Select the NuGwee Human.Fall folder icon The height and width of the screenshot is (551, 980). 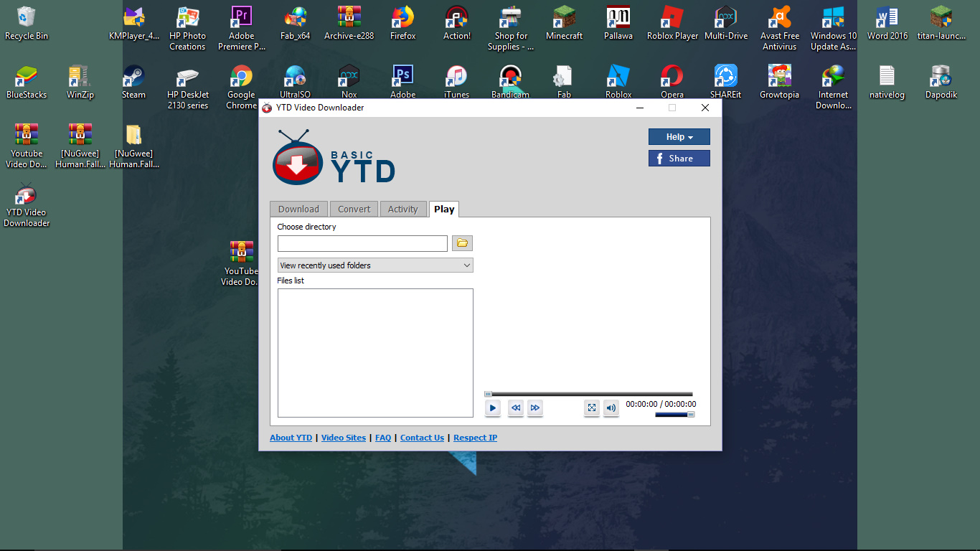134,146
